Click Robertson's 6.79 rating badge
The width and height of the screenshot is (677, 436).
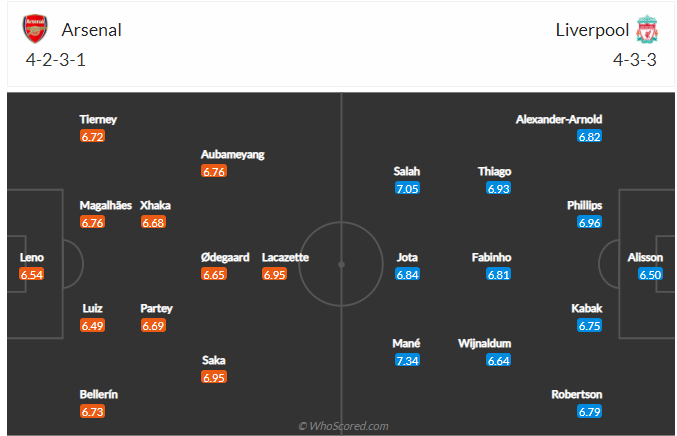(590, 411)
